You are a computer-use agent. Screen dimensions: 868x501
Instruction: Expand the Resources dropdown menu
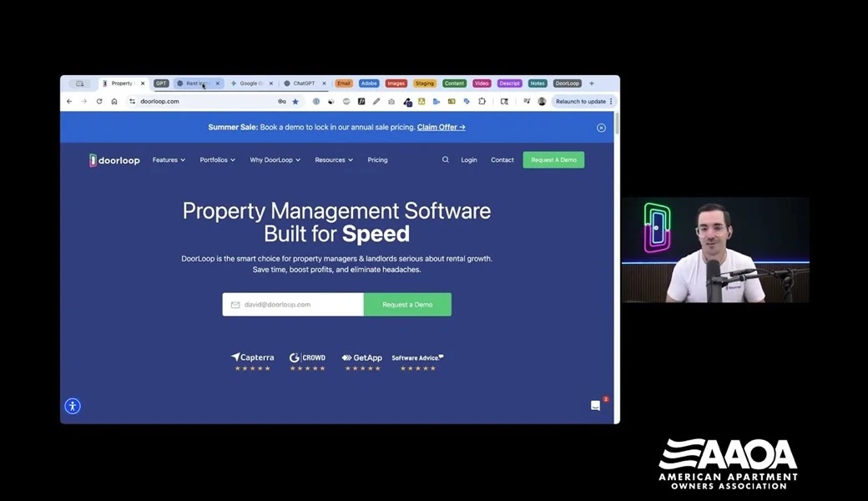(334, 160)
